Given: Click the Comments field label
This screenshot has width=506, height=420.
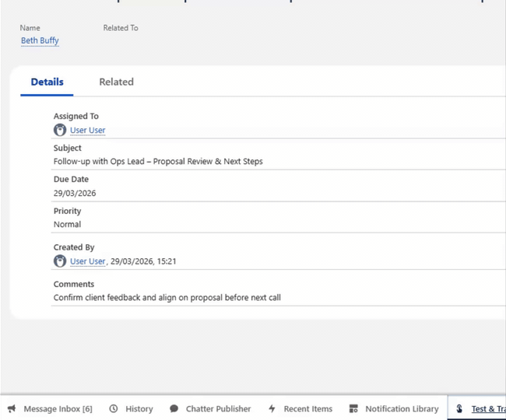Looking at the screenshot, I should (74, 284).
